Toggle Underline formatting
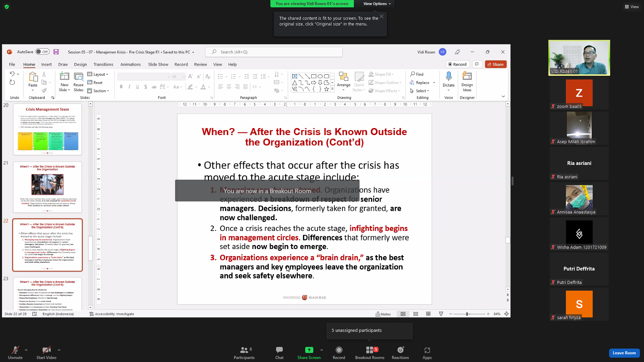Screen dimensions: 644x362 (x=138, y=87)
